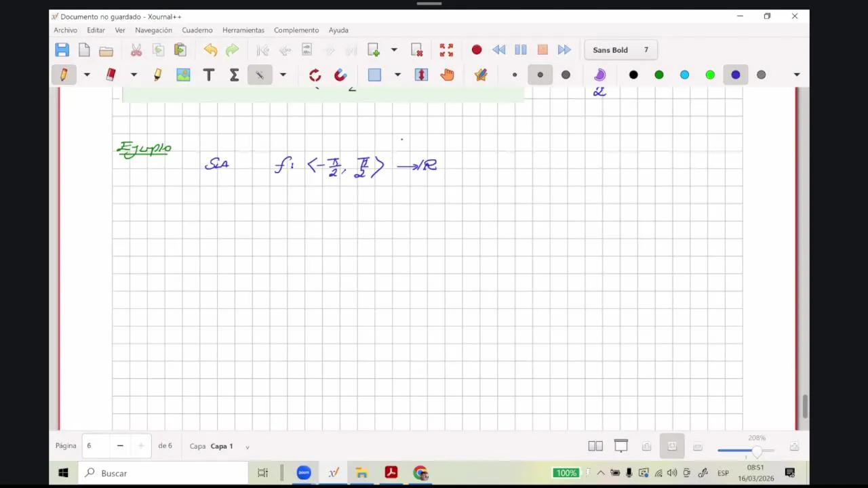Open the Navegación menu
The width and height of the screenshot is (868, 488).
click(x=153, y=30)
